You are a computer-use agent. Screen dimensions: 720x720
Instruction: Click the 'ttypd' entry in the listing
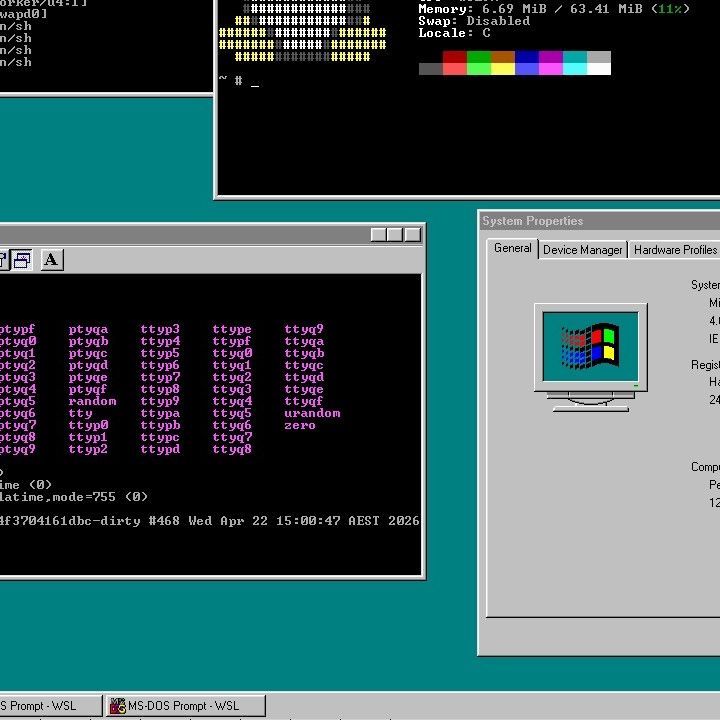[160, 449]
